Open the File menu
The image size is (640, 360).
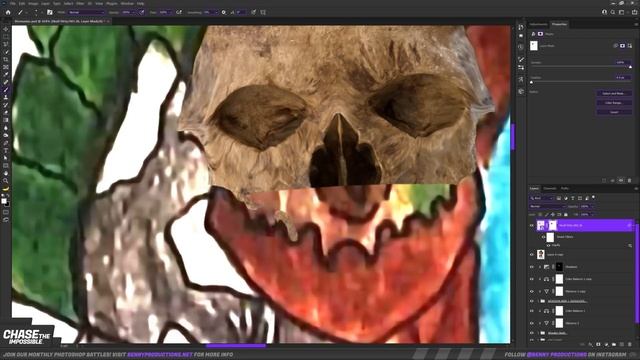tap(13, 3)
